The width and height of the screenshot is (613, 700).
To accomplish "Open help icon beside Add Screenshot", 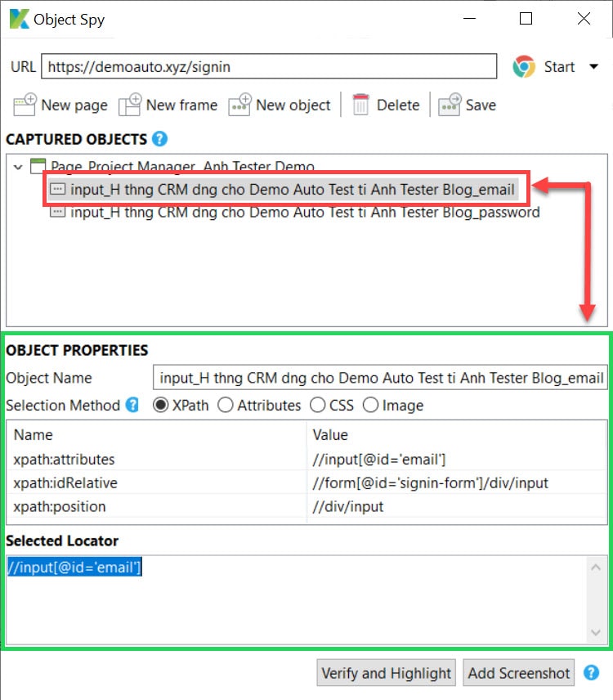I will 591,673.
